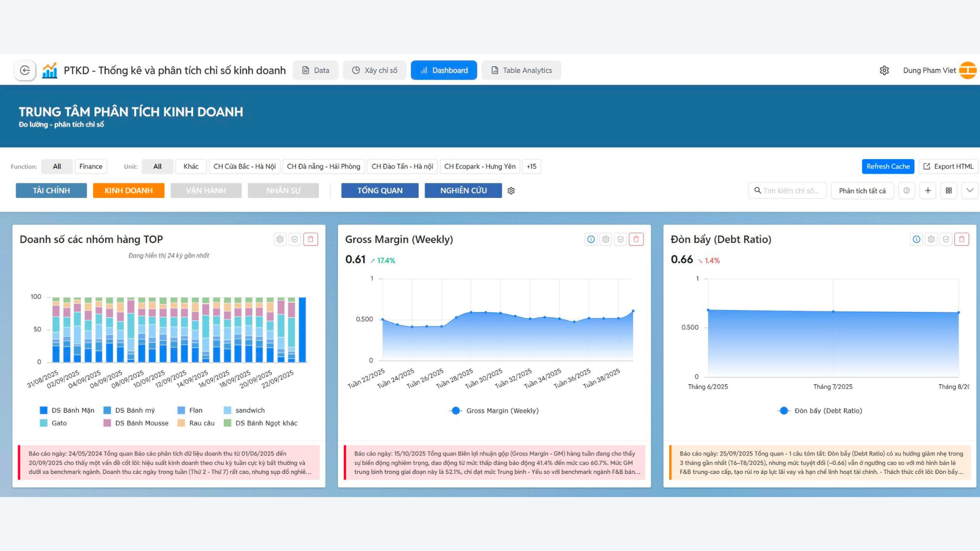The width and height of the screenshot is (980, 551).
Task: Click the dashboard settings gear near TỔNG QUAN
Action: pos(511,190)
